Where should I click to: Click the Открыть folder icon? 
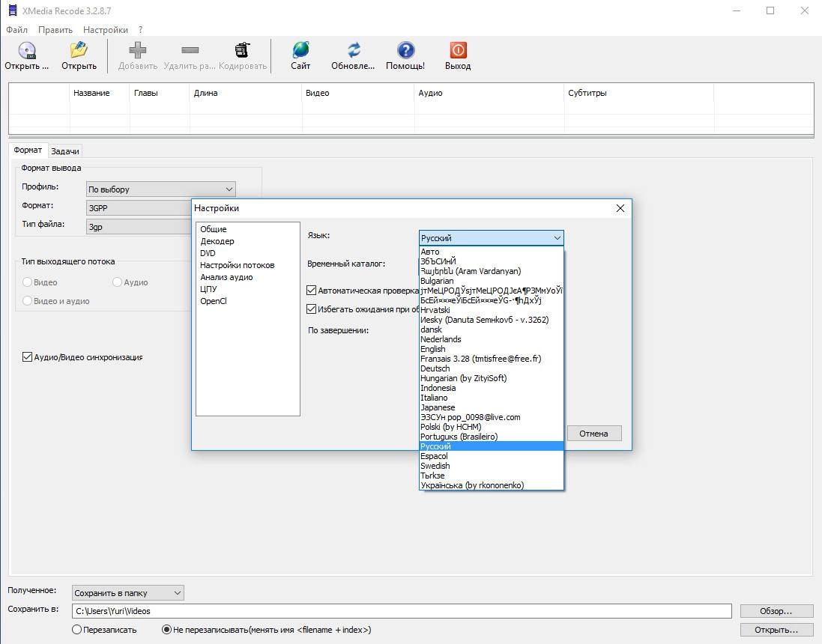coord(79,50)
